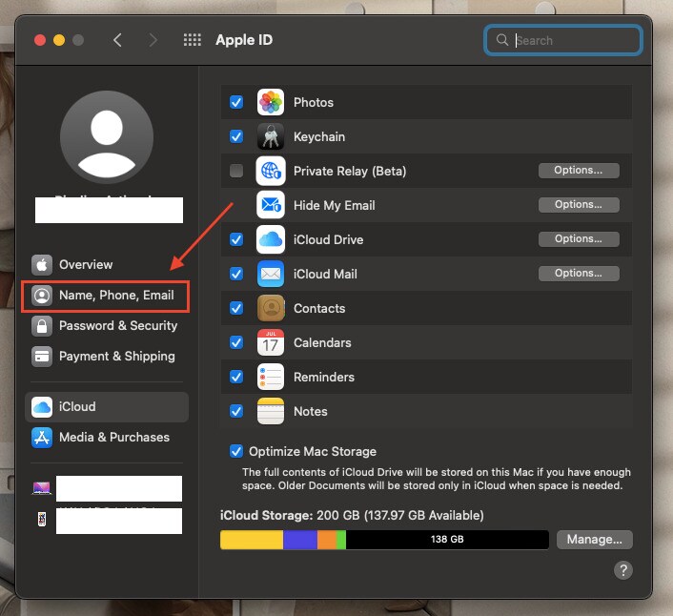Open Options for iCloud Drive
673x616 pixels.
click(x=579, y=239)
